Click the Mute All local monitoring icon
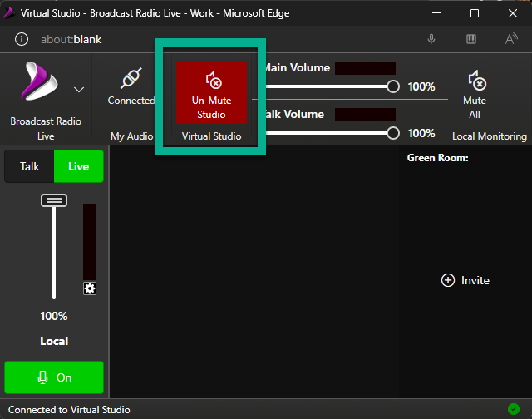The image size is (532, 419). pos(477,81)
